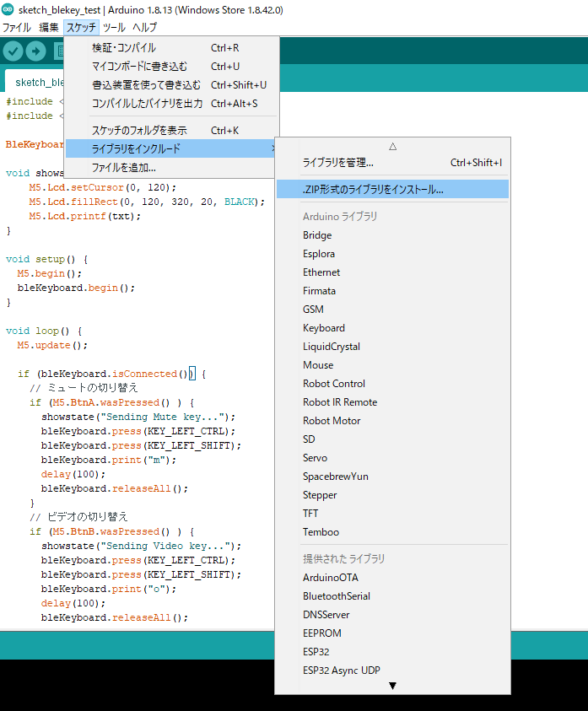The image size is (588, 711).
Task: Include the Esplora library
Action: click(x=392, y=254)
